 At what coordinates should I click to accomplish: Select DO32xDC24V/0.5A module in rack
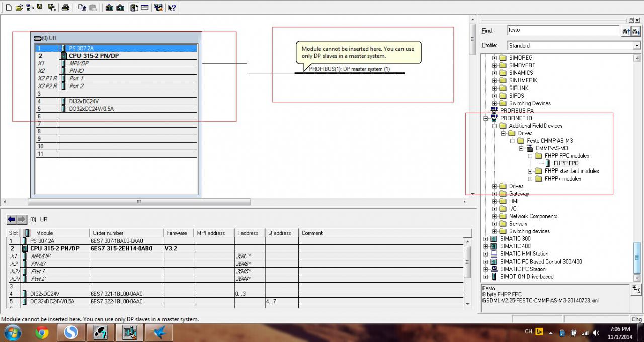116,109
